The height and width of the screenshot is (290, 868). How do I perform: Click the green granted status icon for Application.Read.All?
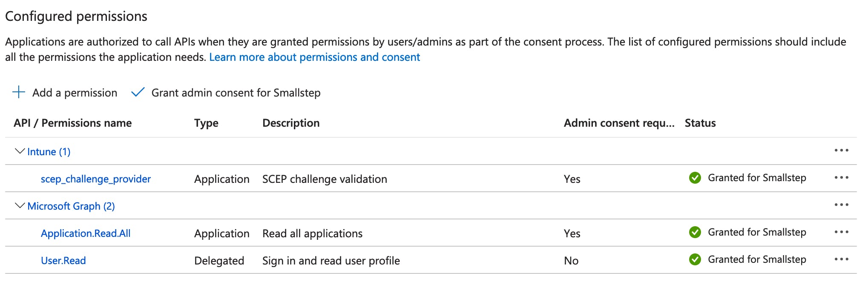point(695,232)
